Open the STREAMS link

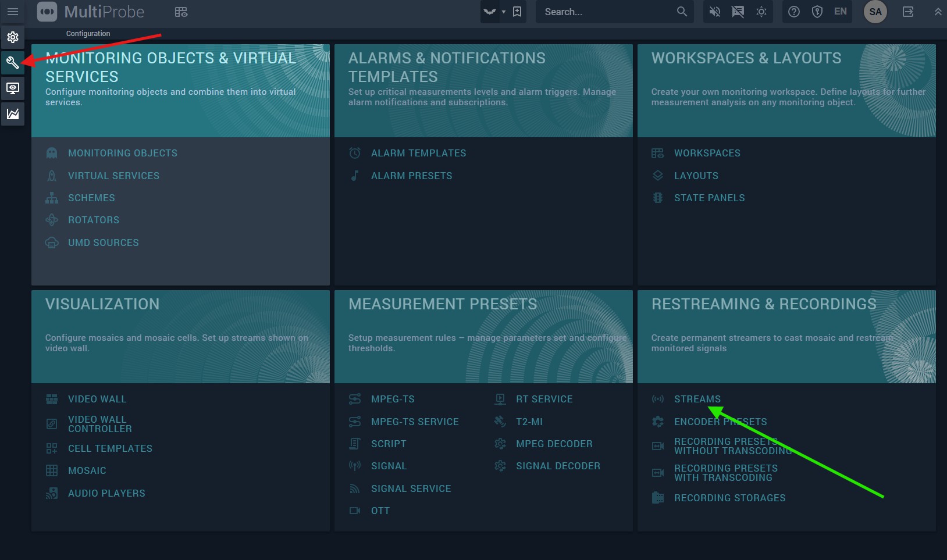coord(697,399)
